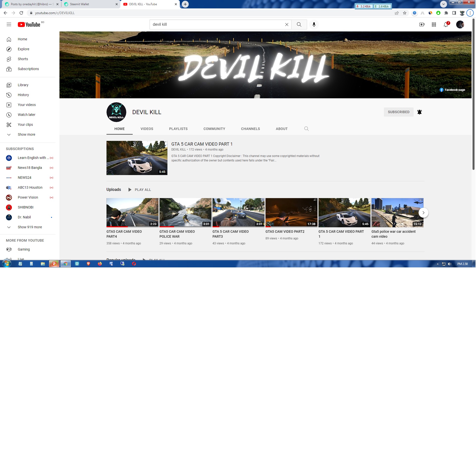Open the hamburger guide menu
Viewport: 476px width, 463px height.
pyautogui.click(x=9, y=25)
